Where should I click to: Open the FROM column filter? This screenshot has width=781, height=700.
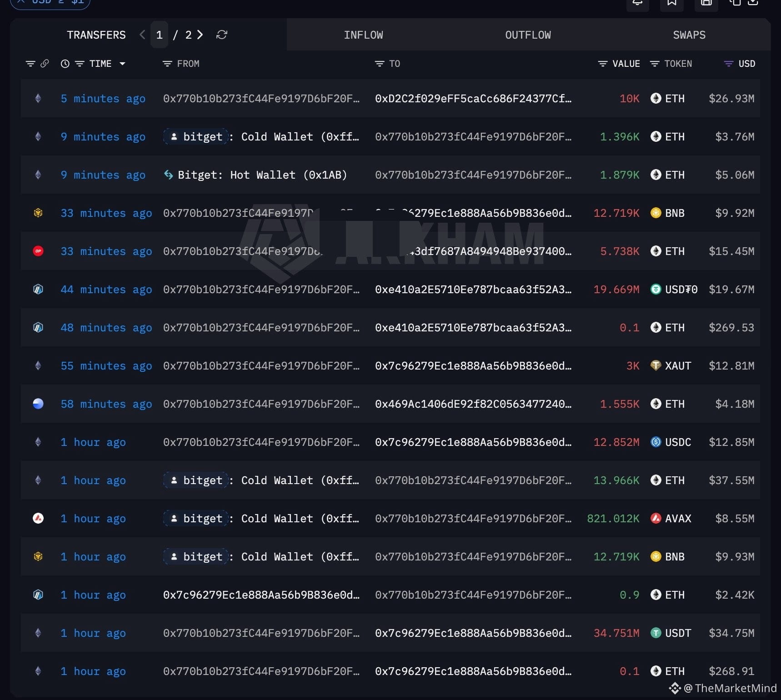tap(167, 64)
